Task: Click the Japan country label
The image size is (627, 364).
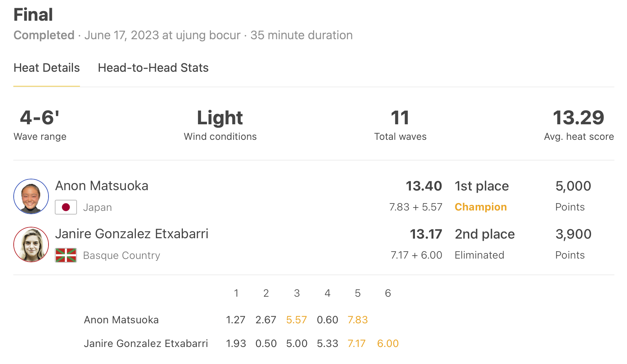Action: click(x=97, y=207)
